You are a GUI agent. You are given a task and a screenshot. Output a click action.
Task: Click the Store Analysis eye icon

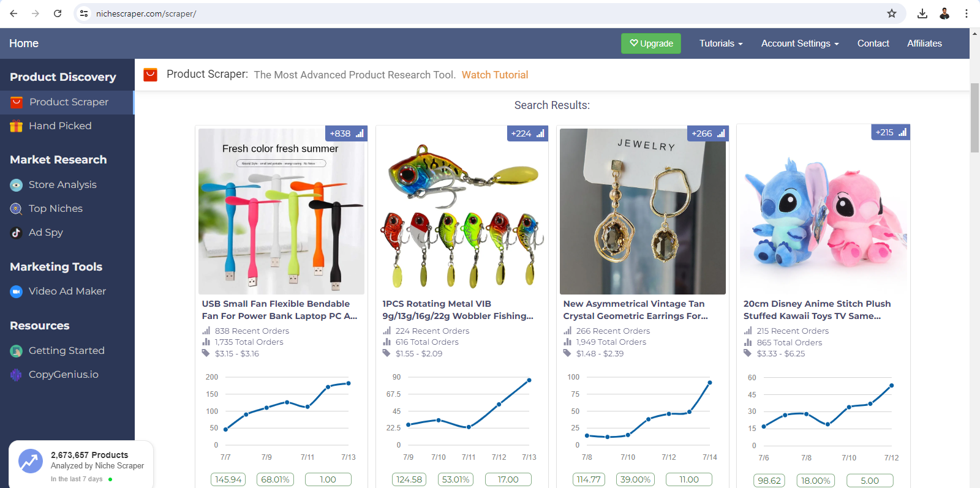[17, 185]
